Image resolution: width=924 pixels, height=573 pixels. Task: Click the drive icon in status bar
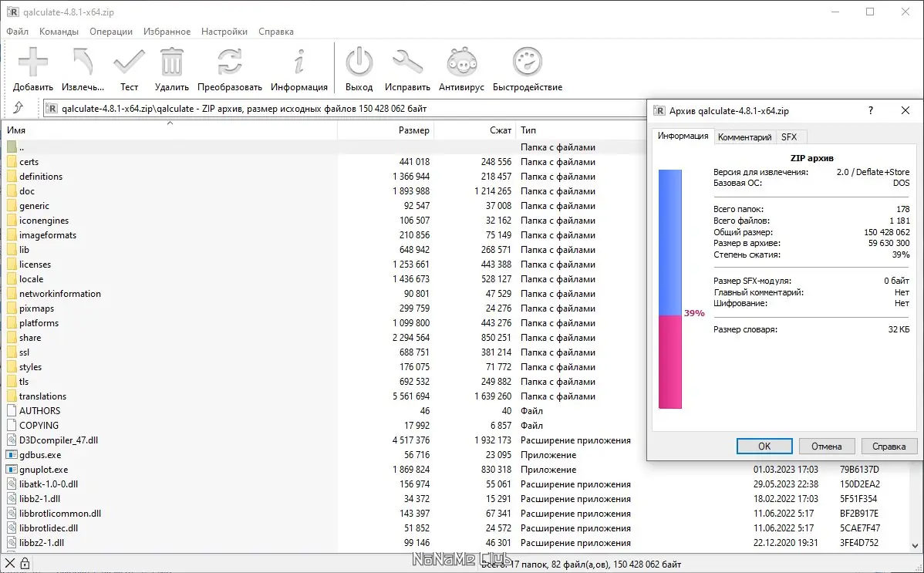pos(9,563)
